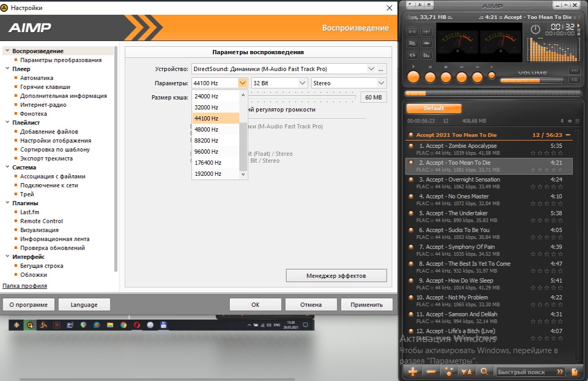Open Менеджер эффектов

tap(336, 276)
